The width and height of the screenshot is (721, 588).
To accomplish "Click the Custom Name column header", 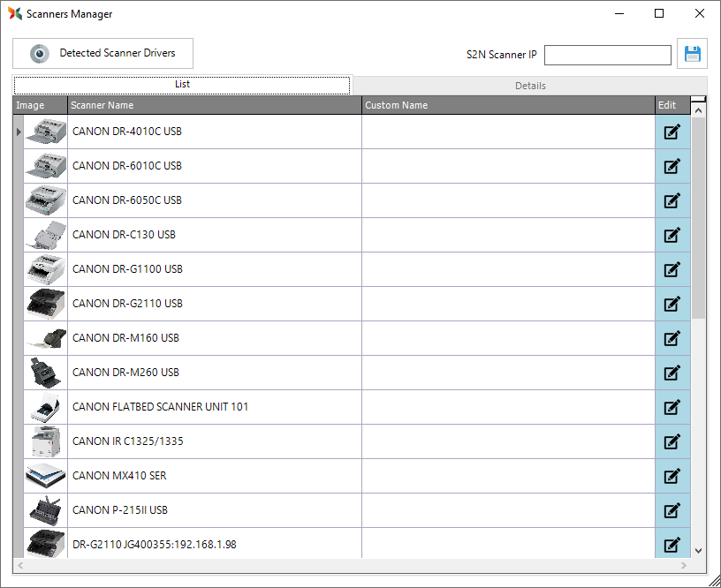I will [x=508, y=105].
